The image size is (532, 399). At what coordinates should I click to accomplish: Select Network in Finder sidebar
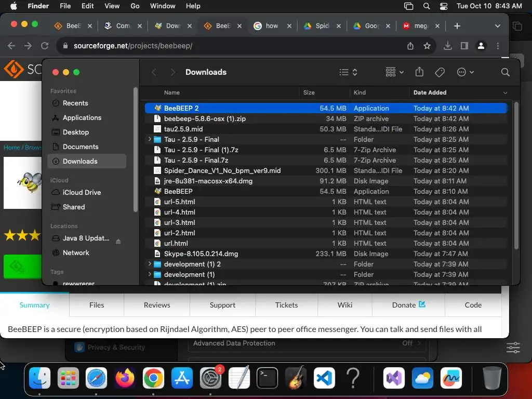tap(87, 253)
